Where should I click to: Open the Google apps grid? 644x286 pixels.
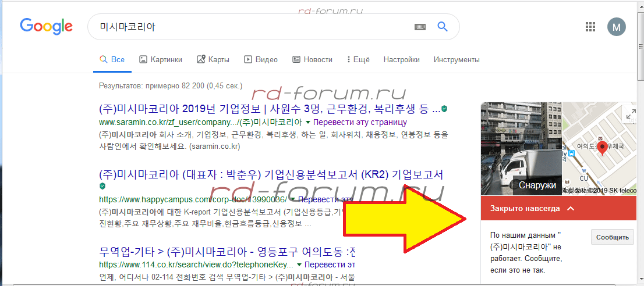(x=590, y=27)
